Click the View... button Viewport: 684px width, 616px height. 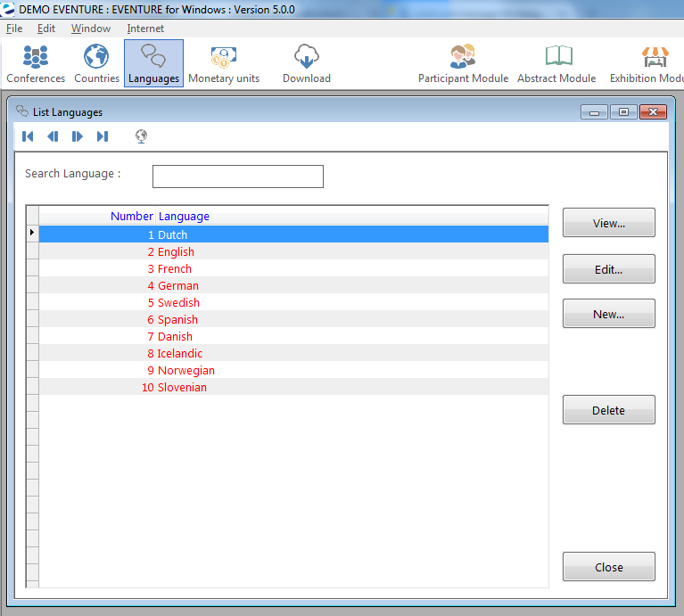tap(608, 223)
